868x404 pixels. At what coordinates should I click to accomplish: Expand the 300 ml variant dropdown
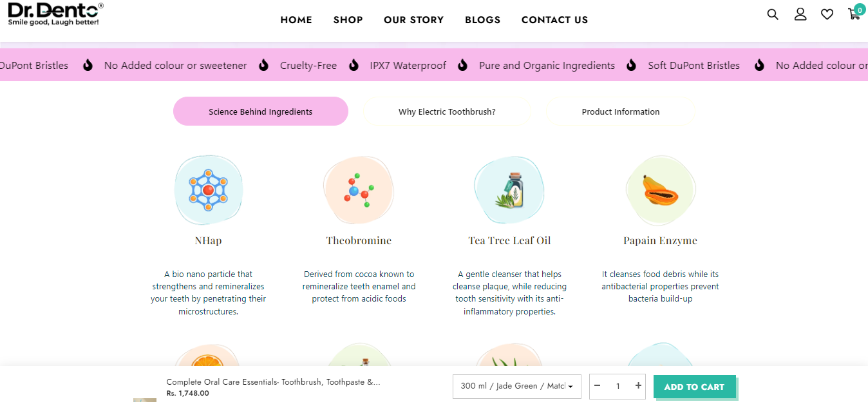pyautogui.click(x=517, y=386)
